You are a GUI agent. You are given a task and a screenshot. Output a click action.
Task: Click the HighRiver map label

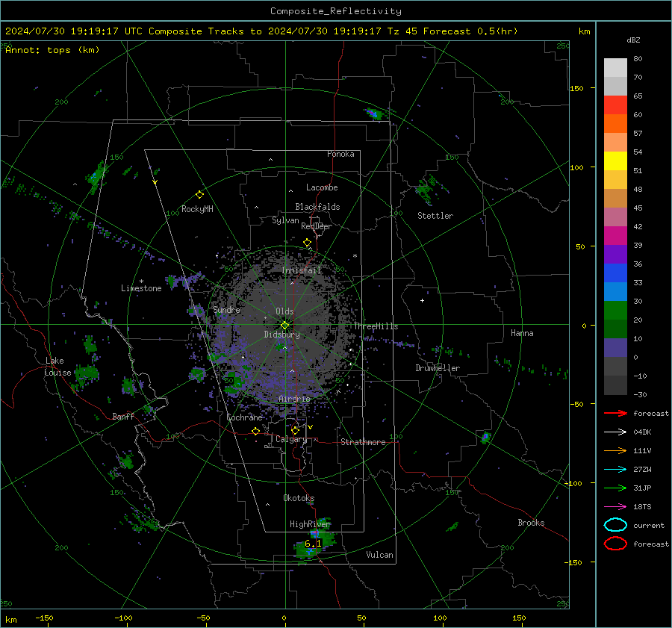click(310, 524)
